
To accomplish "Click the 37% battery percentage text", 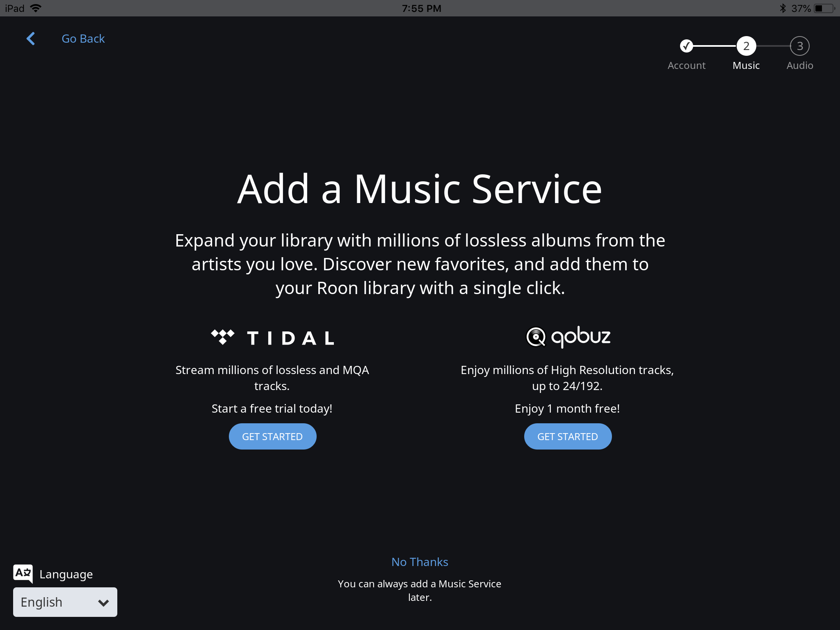I will (801, 8).
